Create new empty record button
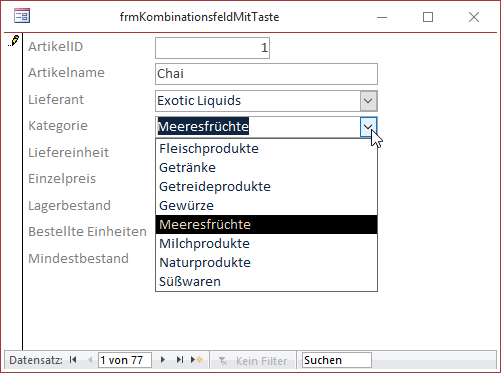This screenshot has height=373, width=501. point(197,360)
